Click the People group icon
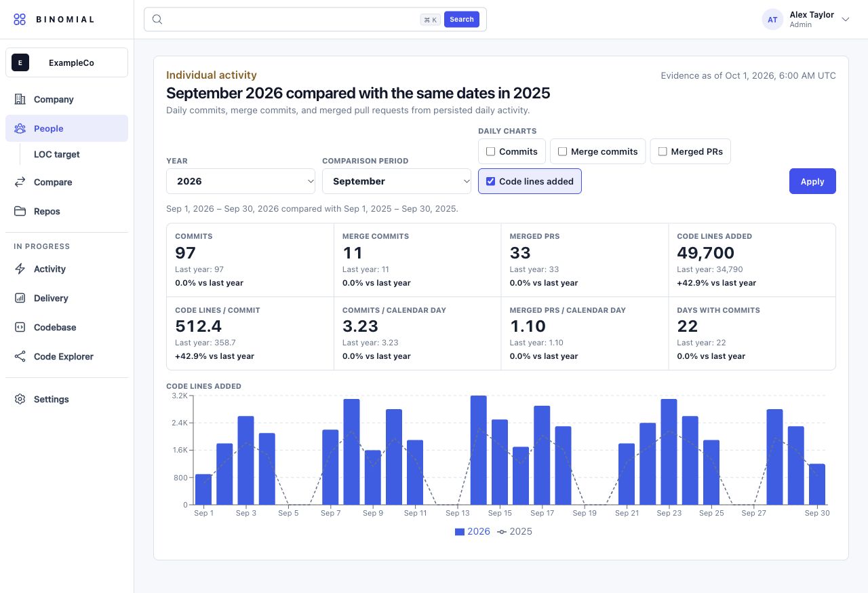Image resolution: width=868 pixels, height=593 pixels. [20, 128]
